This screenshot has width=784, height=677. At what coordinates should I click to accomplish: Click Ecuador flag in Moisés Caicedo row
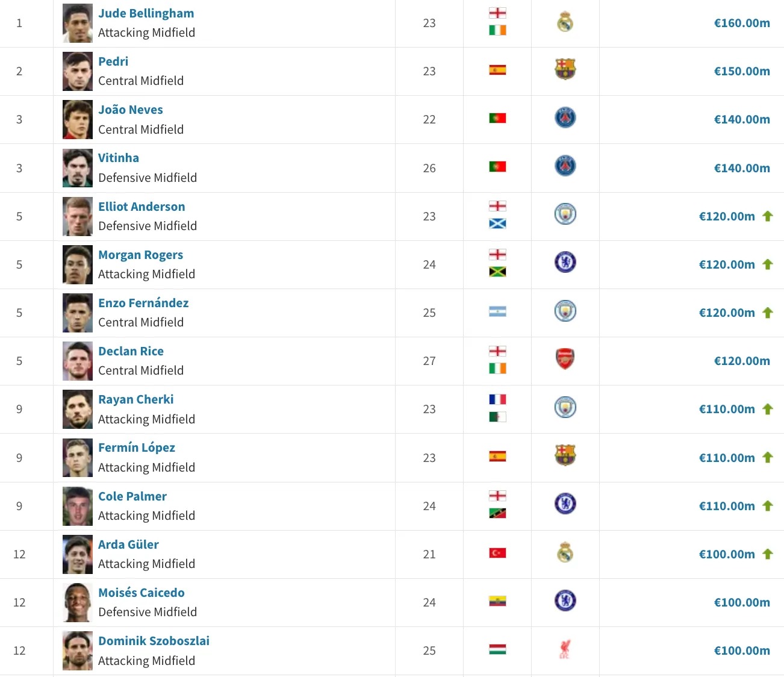(x=497, y=601)
